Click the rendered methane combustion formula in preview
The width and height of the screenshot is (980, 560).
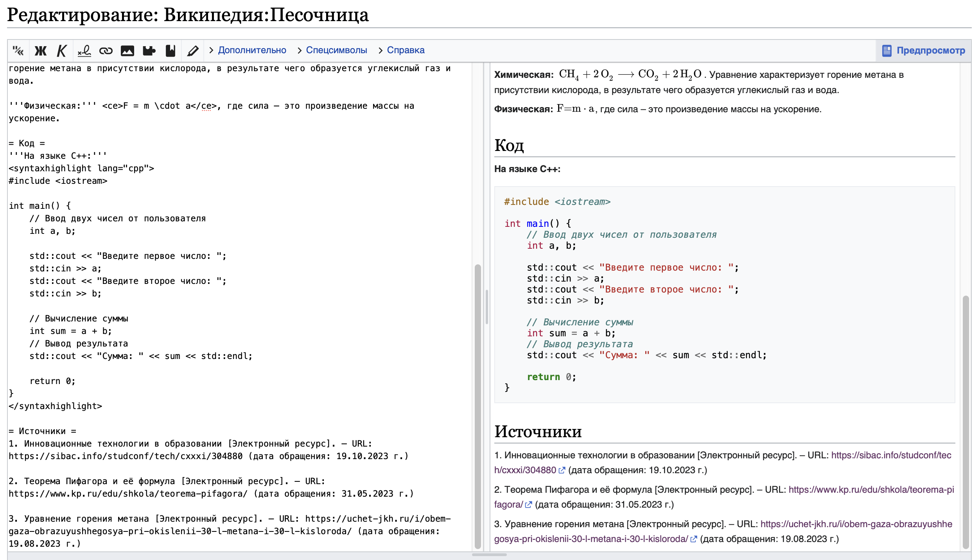(630, 74)
